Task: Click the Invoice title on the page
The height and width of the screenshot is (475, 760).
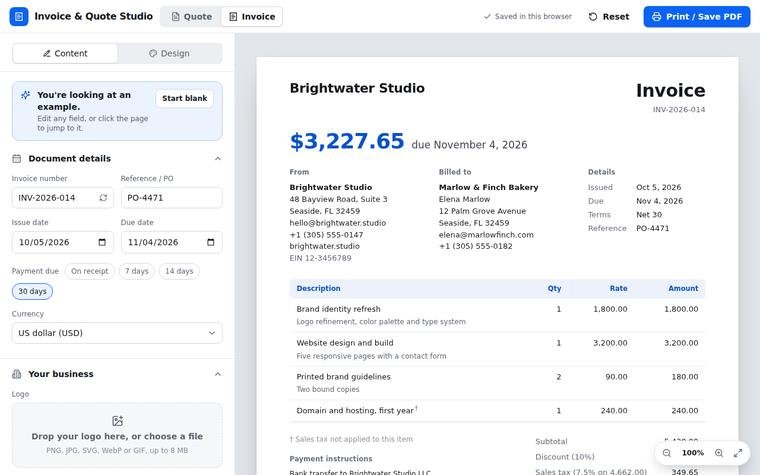Action: (670, 91)
